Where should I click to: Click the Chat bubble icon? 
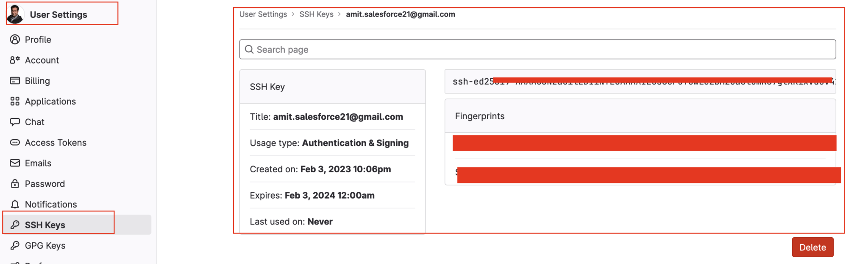click(15, 122)
